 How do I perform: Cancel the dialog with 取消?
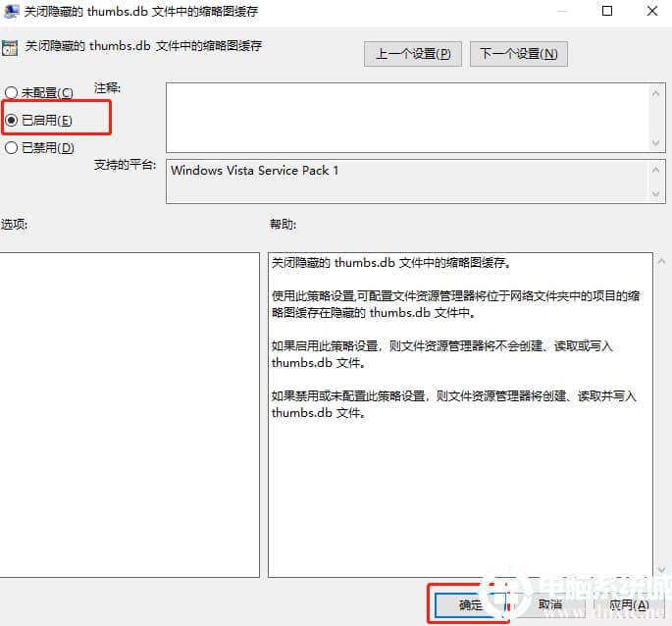[550, 604]
